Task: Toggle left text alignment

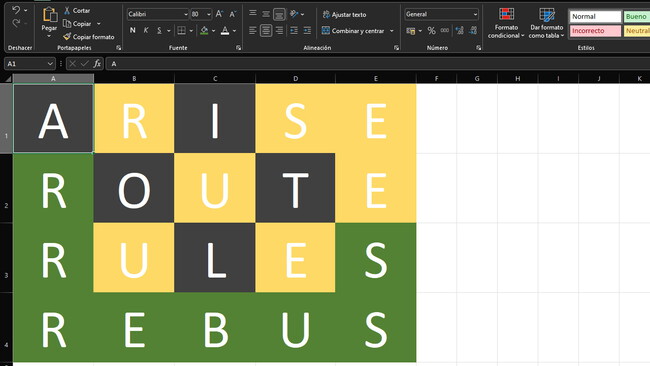Action: tap(252, 30)
